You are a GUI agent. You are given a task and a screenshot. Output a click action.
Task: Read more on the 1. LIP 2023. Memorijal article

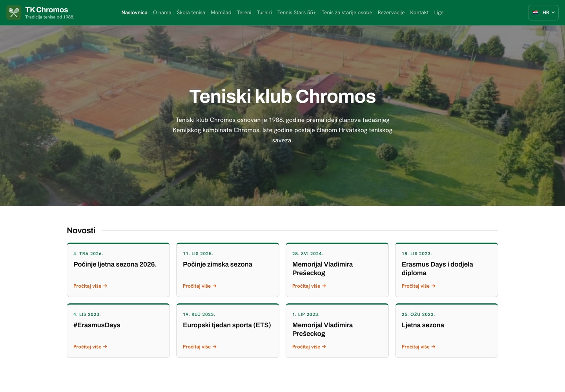click(309, 347)
